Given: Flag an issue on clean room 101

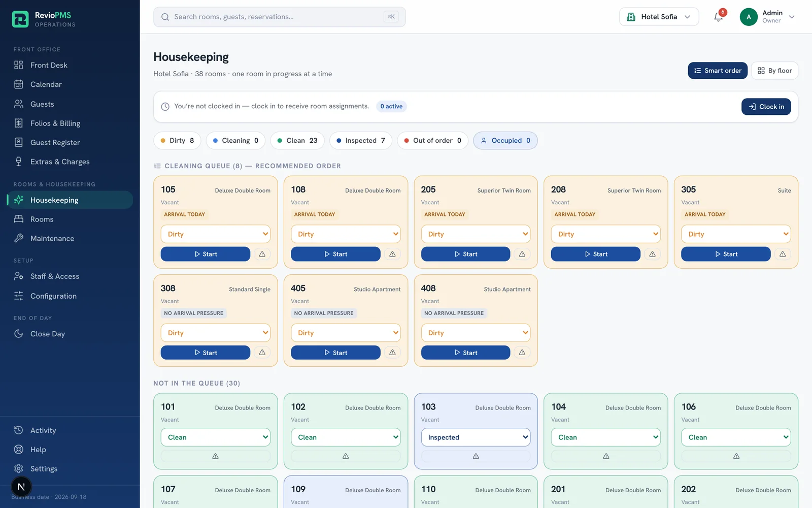Looking at the screenshot, I should pos(216,456).
